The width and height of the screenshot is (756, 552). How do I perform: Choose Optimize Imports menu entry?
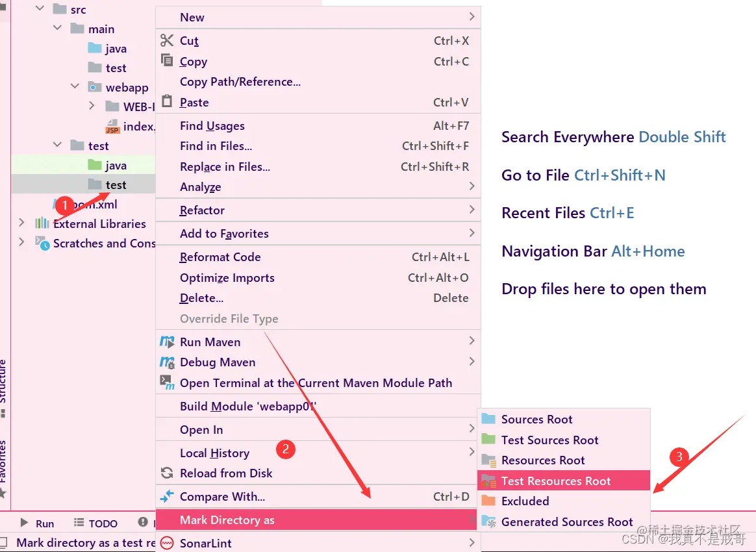pyautogui.click(x=318, y=278)
